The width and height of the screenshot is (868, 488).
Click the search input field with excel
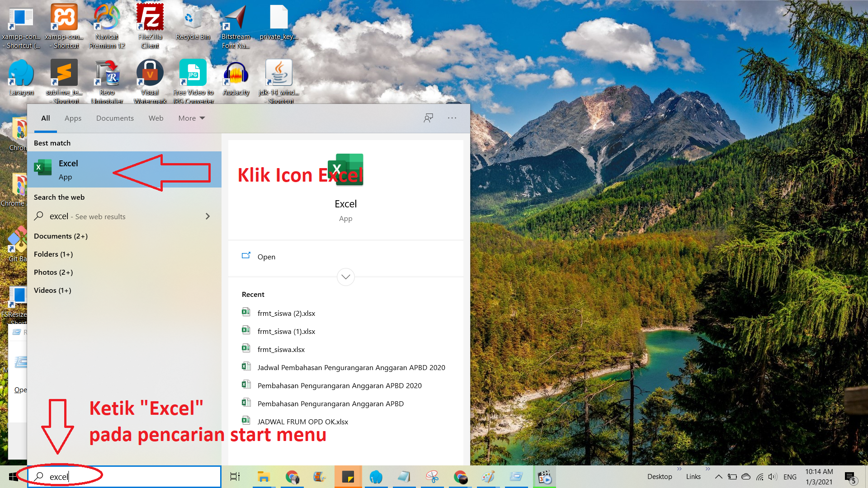coord(136,477)
